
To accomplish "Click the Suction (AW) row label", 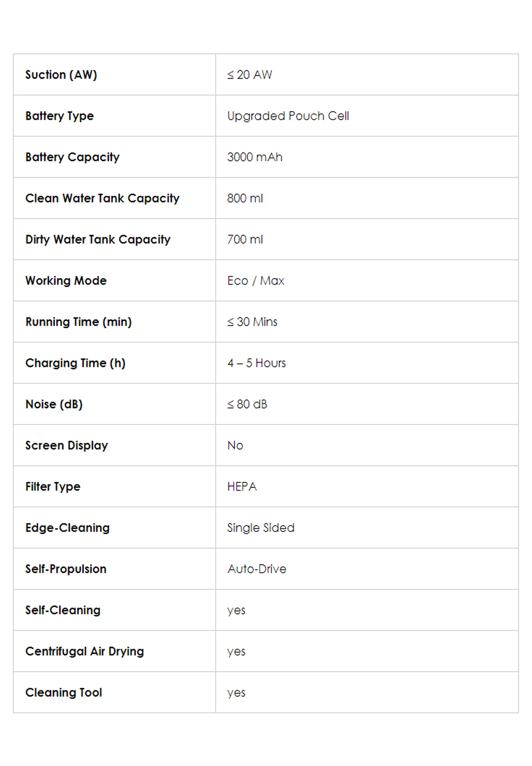I will [61, 75].
